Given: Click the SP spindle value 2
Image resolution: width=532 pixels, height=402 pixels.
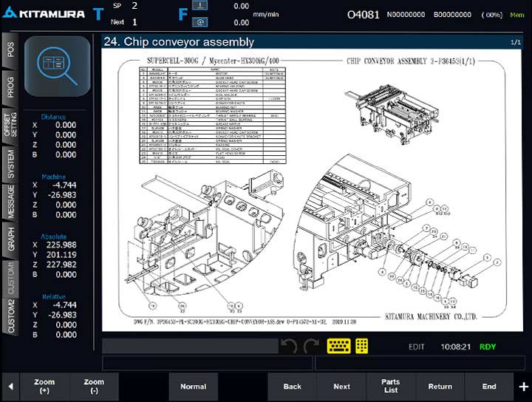Looking at the screenshot, I should [134, 5].
